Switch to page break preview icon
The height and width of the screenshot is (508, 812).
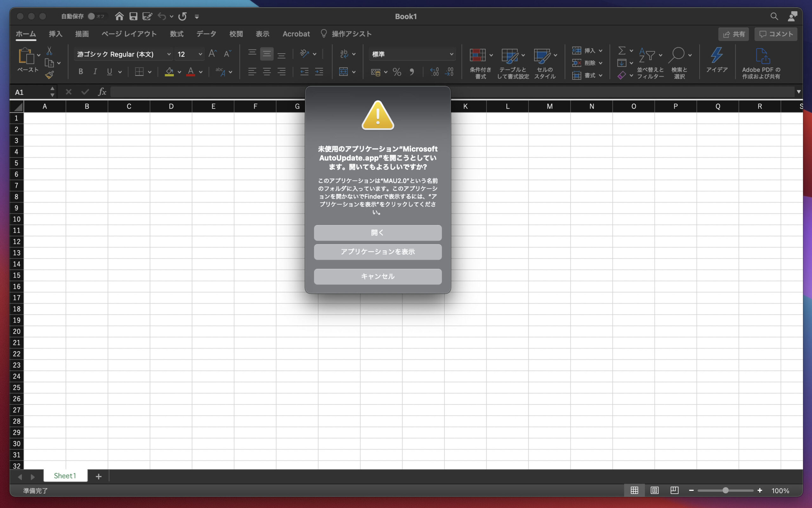click(x=674, y=490)
